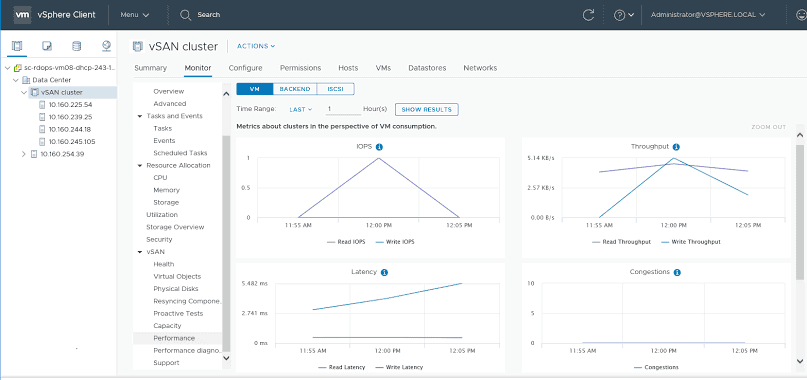Collapse the Resource Allocation section
The image size is (807, 380).
tap(140, 166)
